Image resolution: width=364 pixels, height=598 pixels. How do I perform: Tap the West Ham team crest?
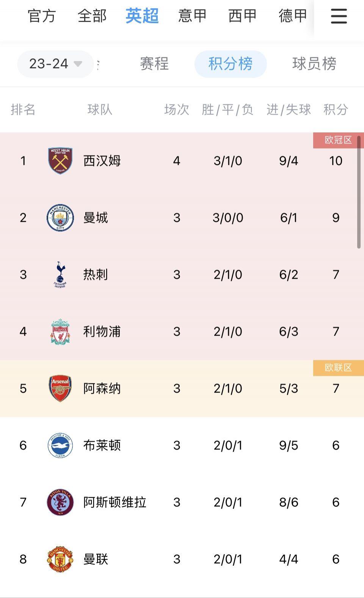(x=60, y=161)
